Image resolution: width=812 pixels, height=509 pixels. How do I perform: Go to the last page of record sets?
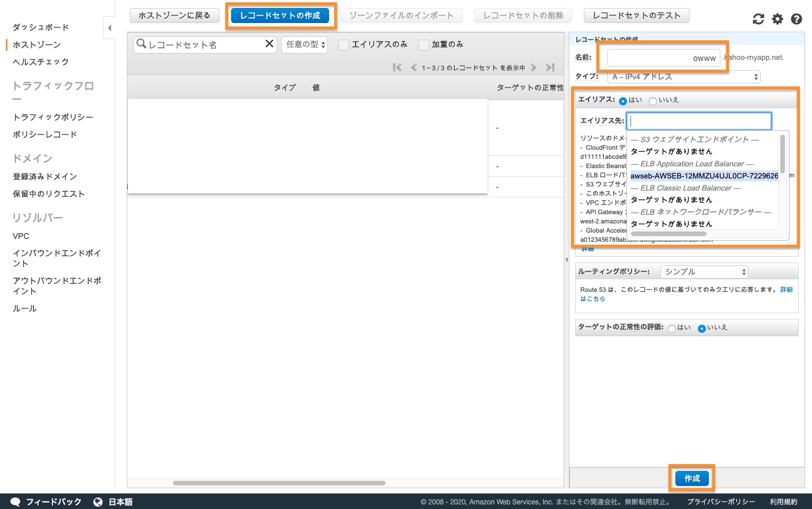(x=550, y=67)
